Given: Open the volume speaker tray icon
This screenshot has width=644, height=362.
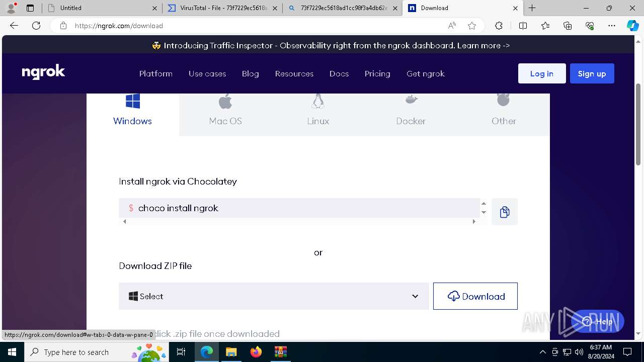Looking at the screenshot, I should pyautogui.click(x=579, y=352).
